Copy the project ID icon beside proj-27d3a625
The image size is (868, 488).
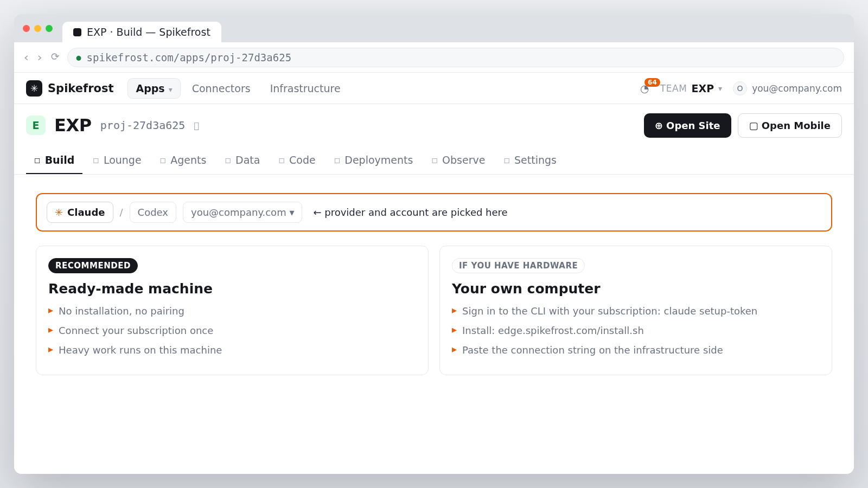pyautogui.click(x=196, y=126)
